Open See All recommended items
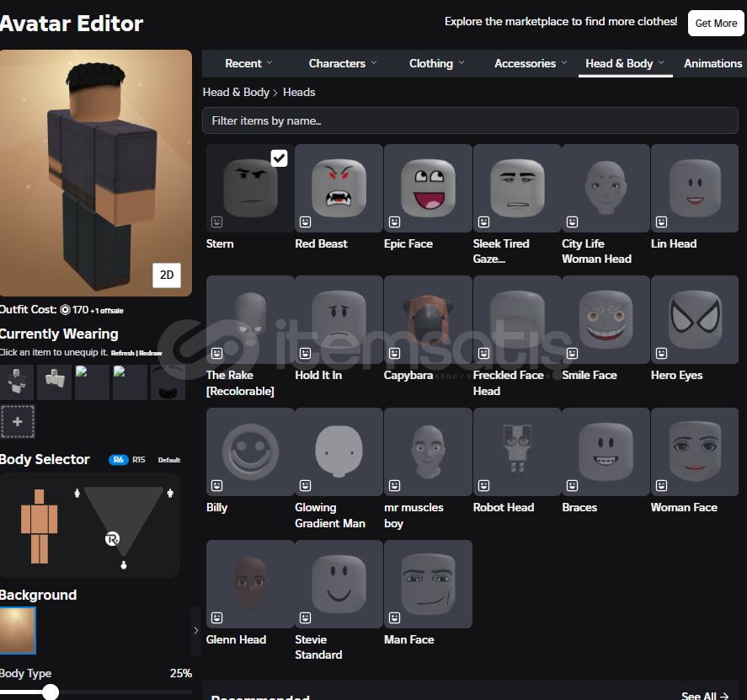 [705, 696]
